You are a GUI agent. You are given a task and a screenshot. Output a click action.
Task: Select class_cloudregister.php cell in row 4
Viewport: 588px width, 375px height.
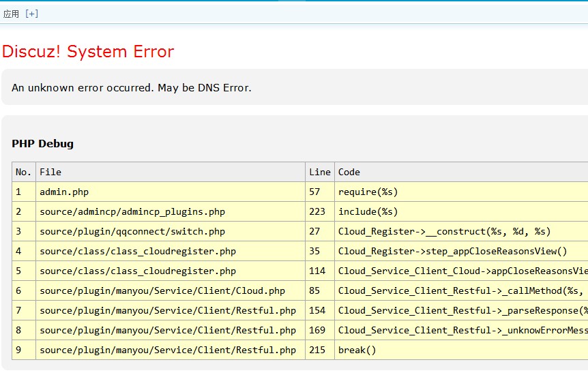tap(171, 251)
